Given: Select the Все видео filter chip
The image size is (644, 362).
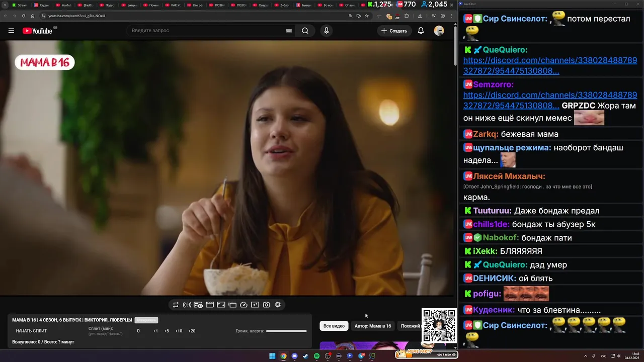Looking at the screenshot, I should (x=334, y=326).
